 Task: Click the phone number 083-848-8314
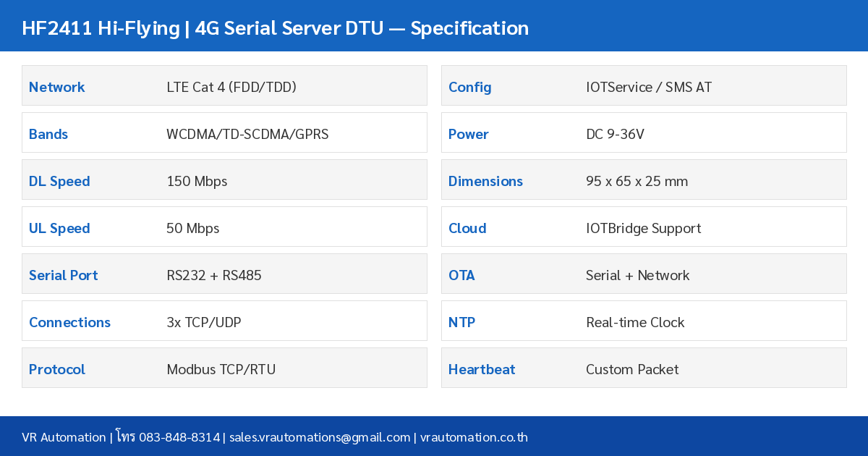181,437
